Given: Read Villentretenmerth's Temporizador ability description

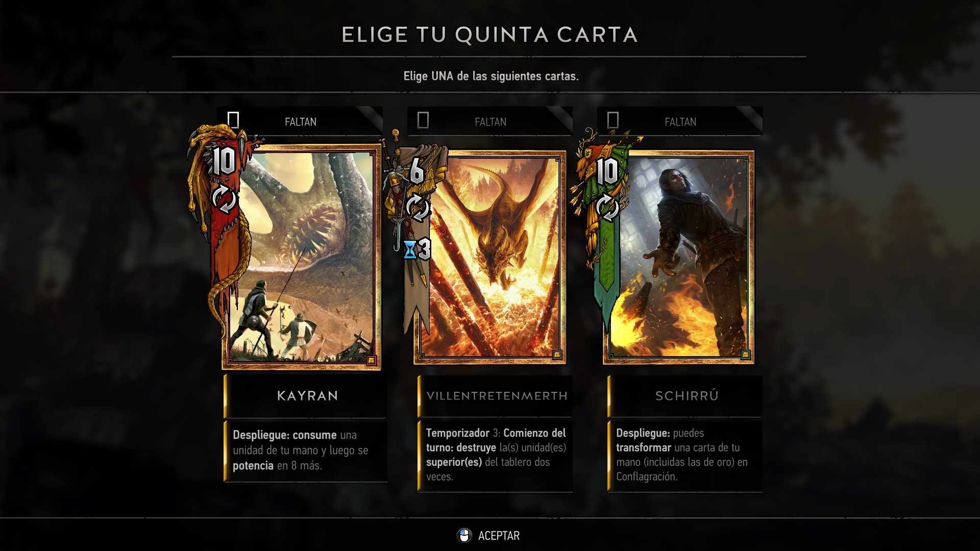Looking at the screenshot, I should tap(496, 455).
